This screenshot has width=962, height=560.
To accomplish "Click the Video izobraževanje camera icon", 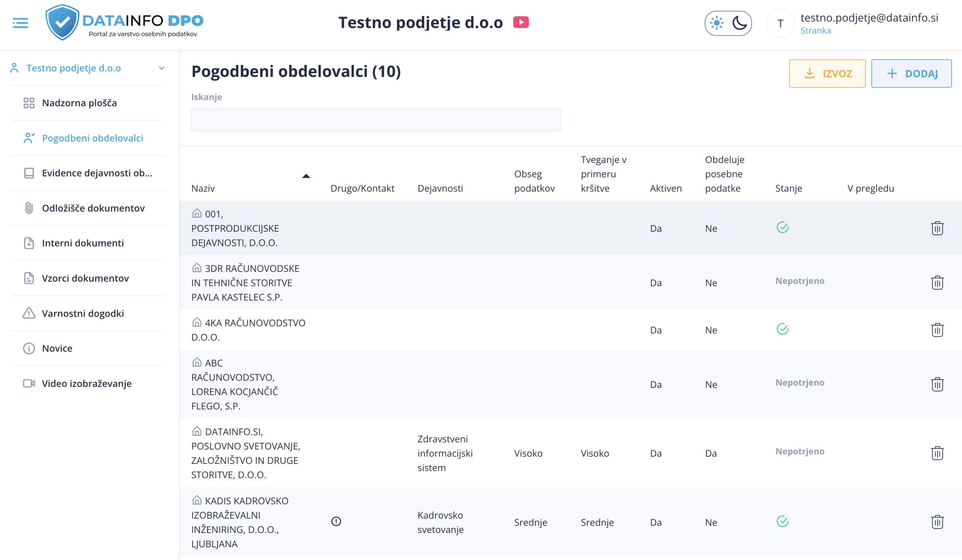I will (29, 383).
